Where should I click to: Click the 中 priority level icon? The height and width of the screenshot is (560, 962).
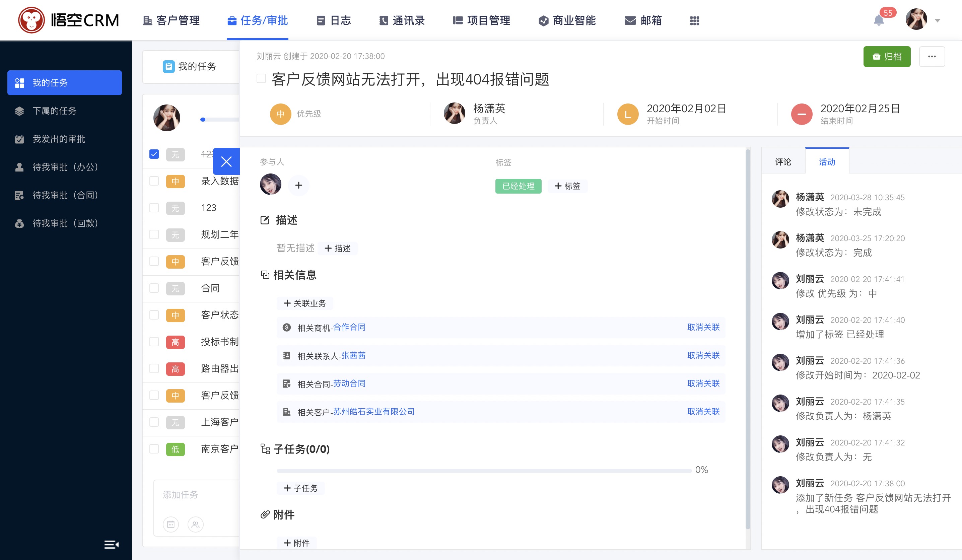[281, 114]
